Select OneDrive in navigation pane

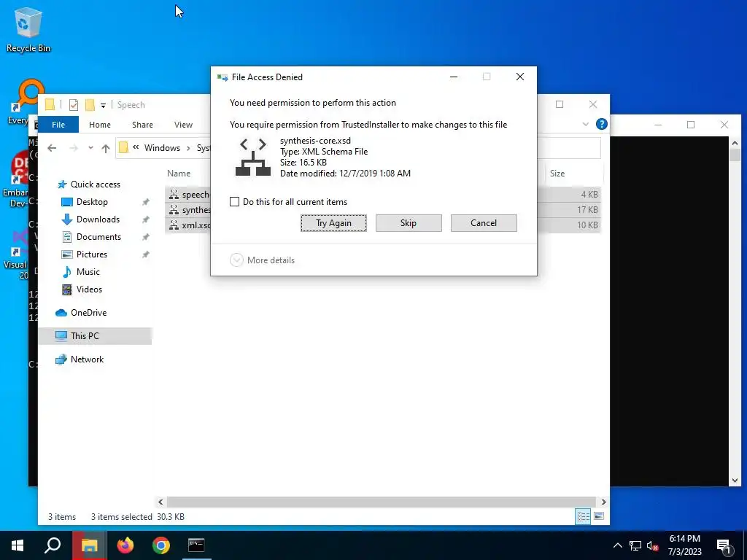(x=88, y=313)
